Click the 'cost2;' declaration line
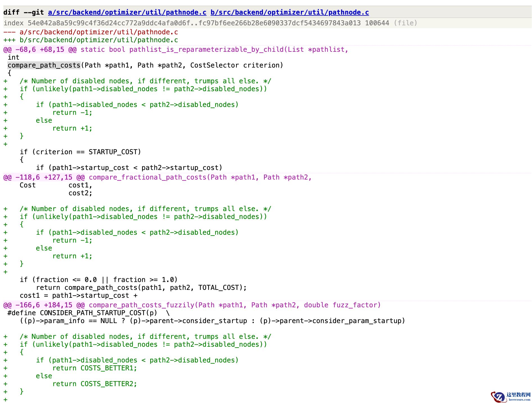 [x=80, y=193]
